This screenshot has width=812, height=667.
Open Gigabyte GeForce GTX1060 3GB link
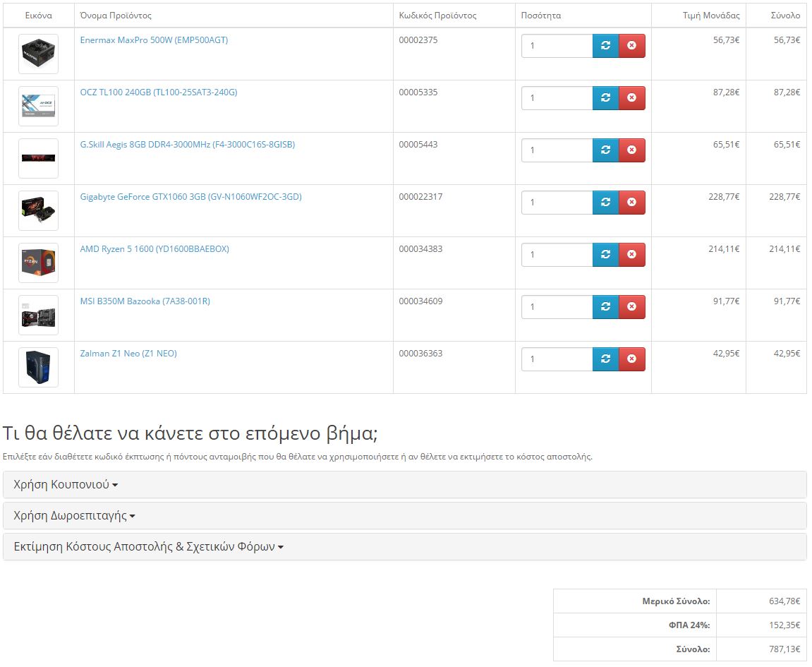[190, 198]
